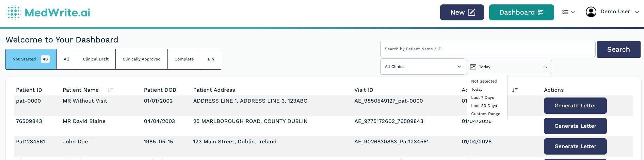Select the Not Started tab
The height and width of the screenshot is (160, 644).
pos(31,59)
